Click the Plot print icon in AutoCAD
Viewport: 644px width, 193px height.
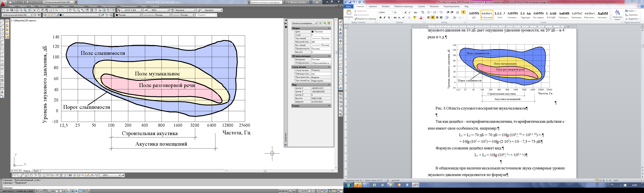point(17,10)
